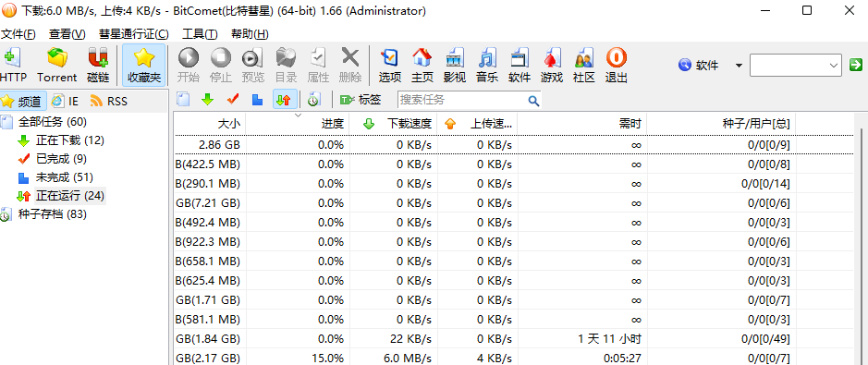Viewport: 868px width, 365px height.
Task: Select the row downloading at 6.0 MB/s
Action: click(x=514, y=358)
